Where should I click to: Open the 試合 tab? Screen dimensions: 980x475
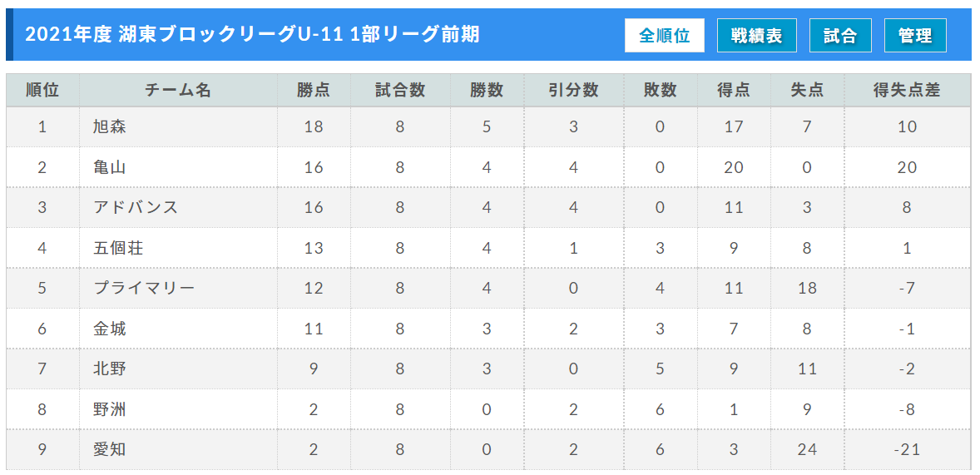(x=840, y=36)
